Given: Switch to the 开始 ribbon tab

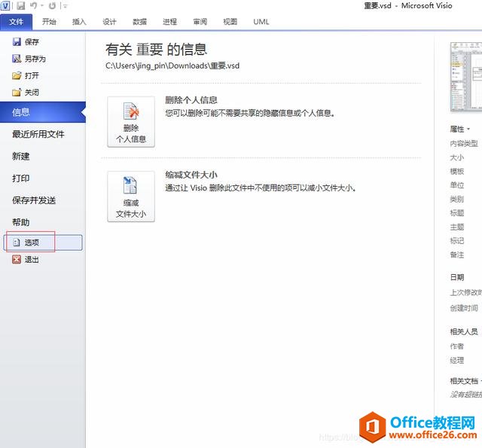Looking at the screenshot, I should [49, 22].
